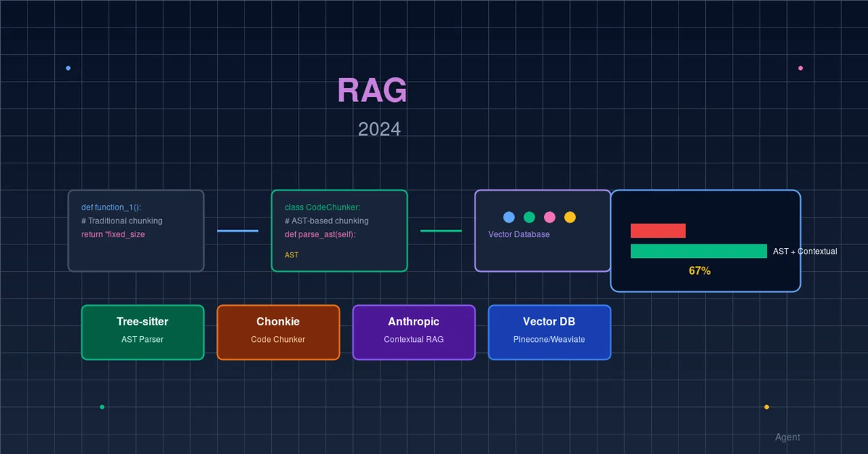Click the green AST + Contextual bar
Screen dimensions: 868x454
tap(699, 251)
